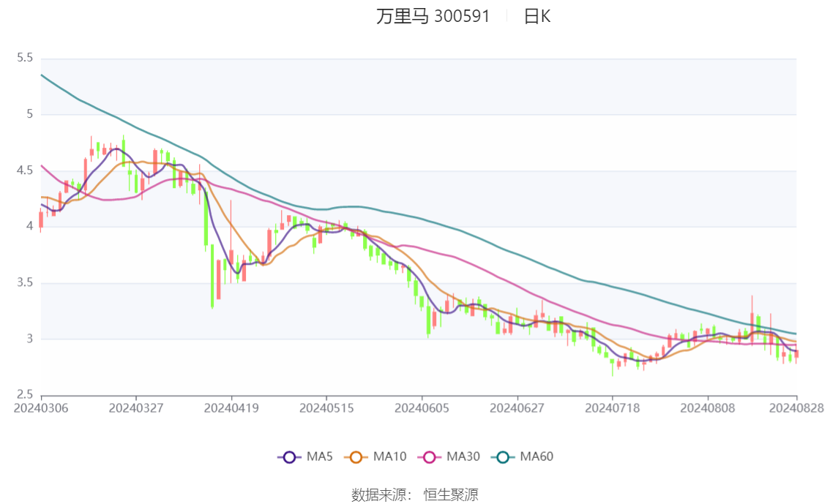Click the chart title 万里马 300591

tap(433, 16)
